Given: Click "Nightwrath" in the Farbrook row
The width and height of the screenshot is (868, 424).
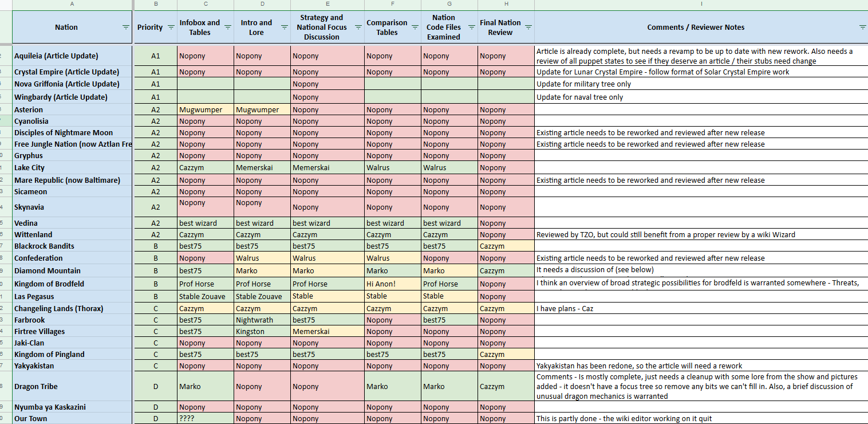Looking at the screenshot, I should [255, 320].
